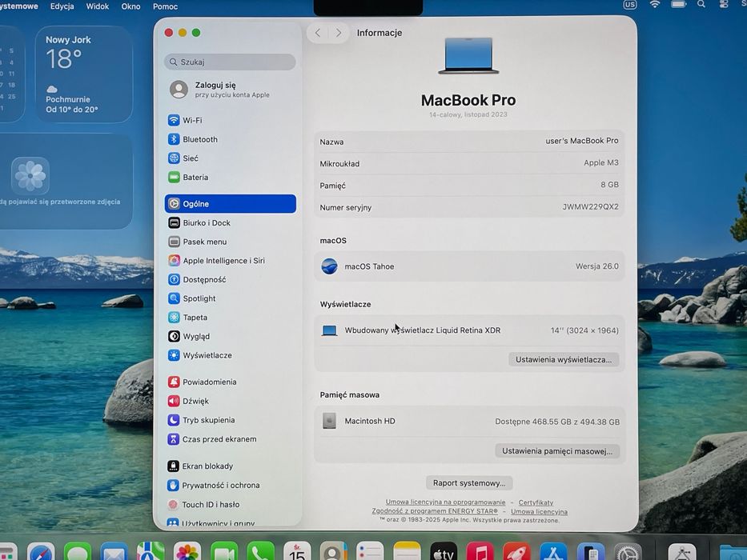Open the Certyfikaty link
The width and height of the screenshot is (747, 560).
click(x=536, y=502)
